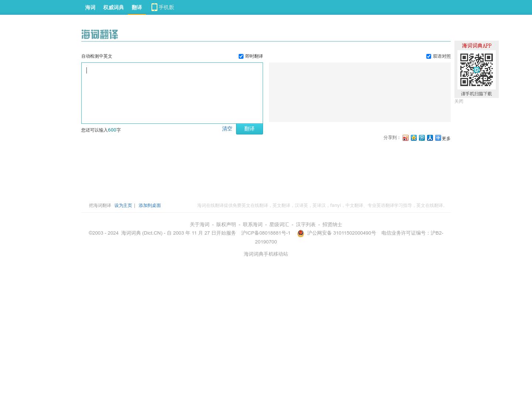Click the 海词翻译 logo
This screenshot has height=399, width=532.
(x=100, y=34)
